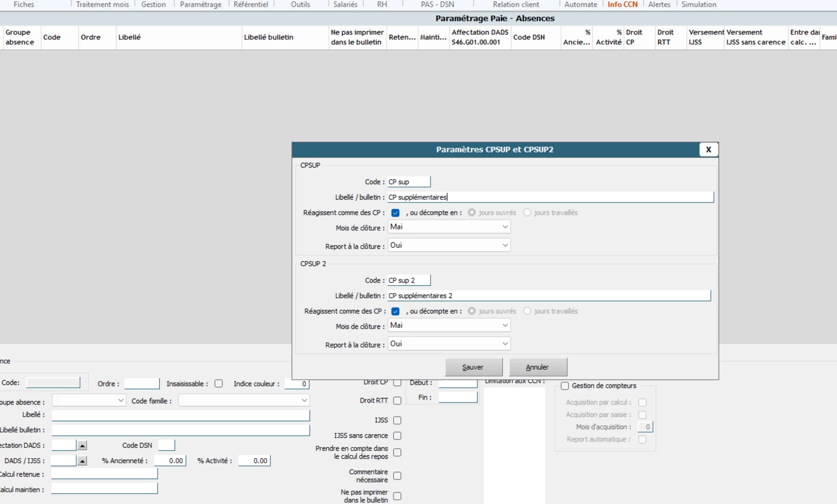Viewport: 837px width, 504px height.
Task: Expand the Code famille combo box
Action: (304, 401)
